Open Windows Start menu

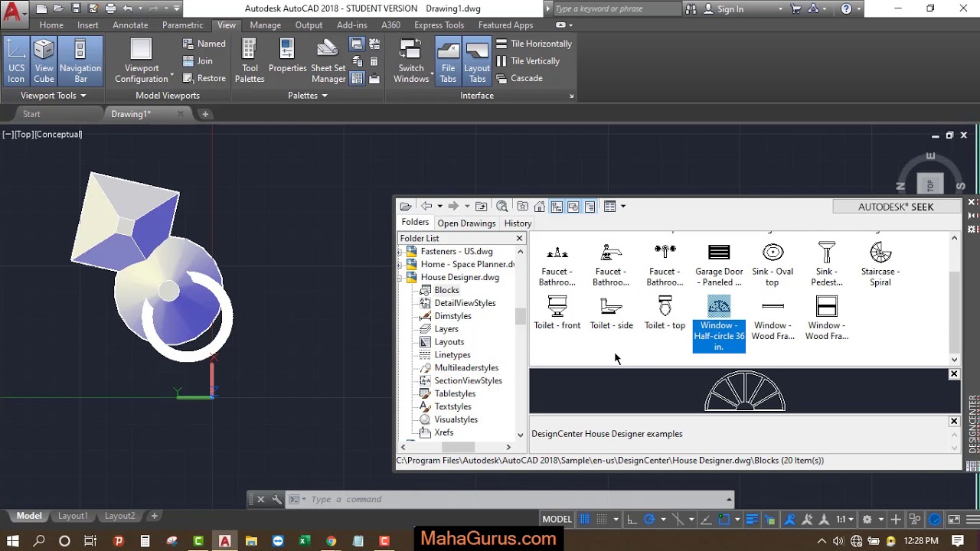13,541
